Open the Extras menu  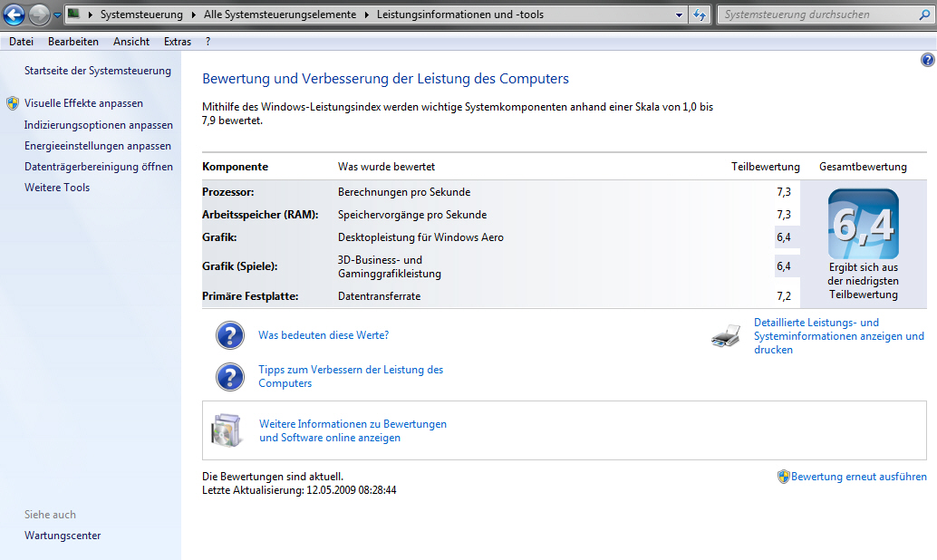(178, 42)
